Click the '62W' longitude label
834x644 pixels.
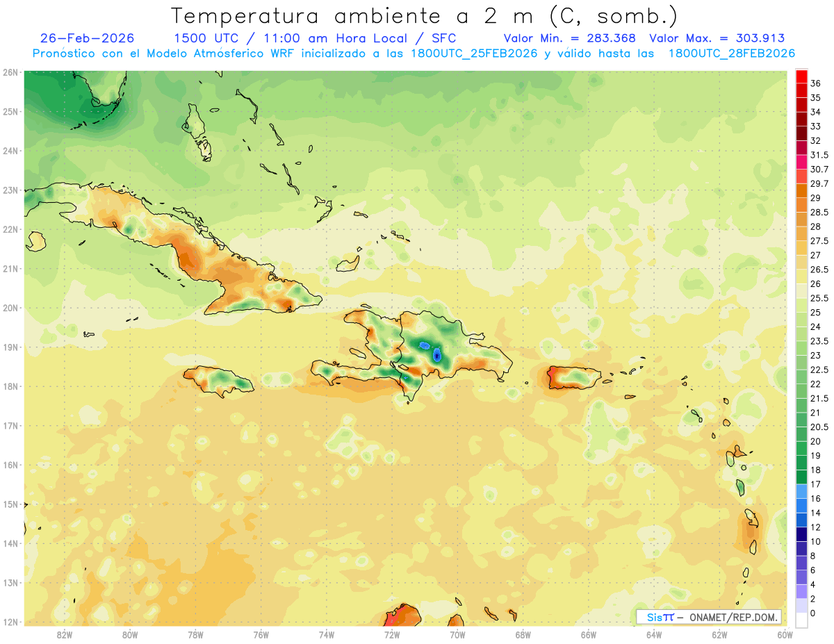[719, 634]
